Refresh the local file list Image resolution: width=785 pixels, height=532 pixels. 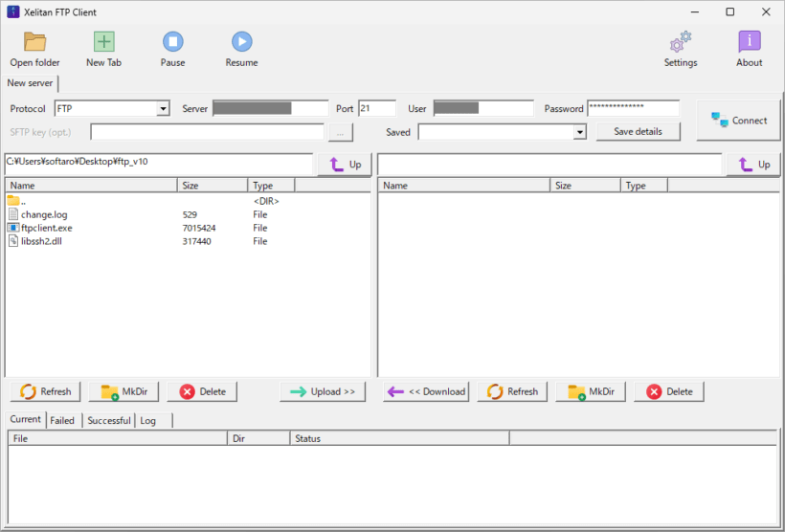point(46,392)
